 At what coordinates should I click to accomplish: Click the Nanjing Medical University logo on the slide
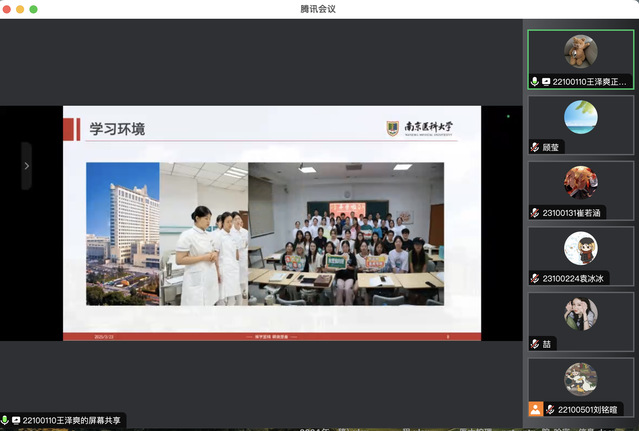[x=420, y=128]
